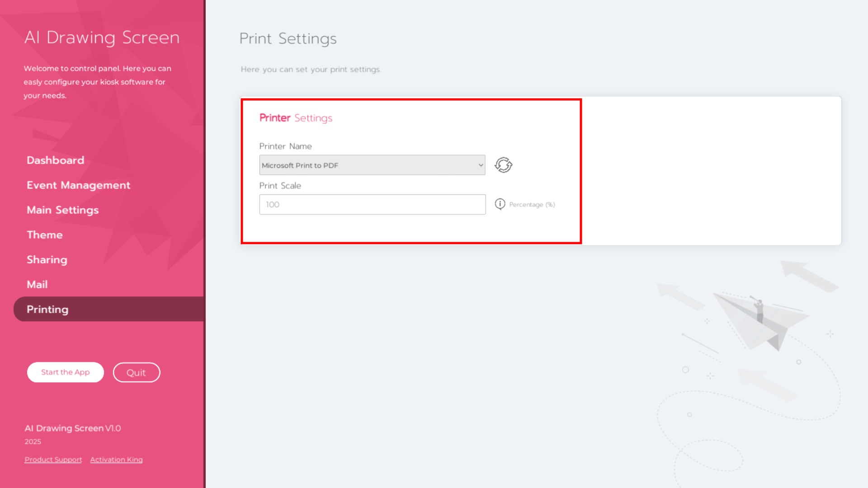Open the Dashboard menu item
Screen dimensions: 868x488
pos(55,160)
